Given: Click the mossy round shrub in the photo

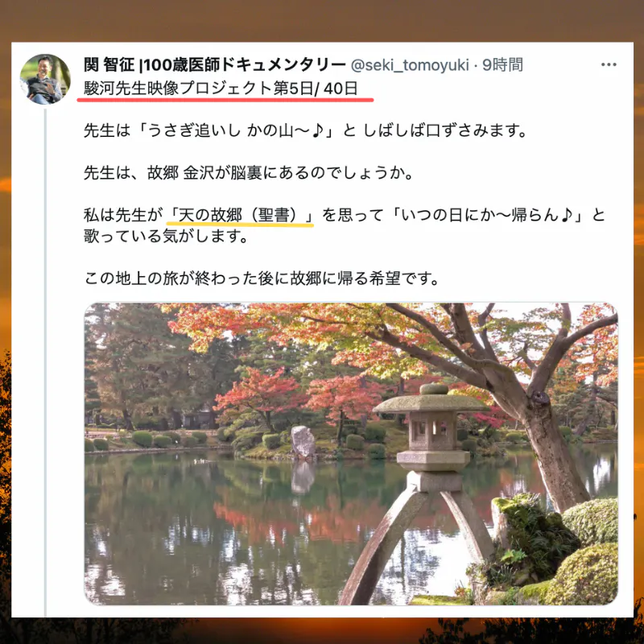Looking at the screenshot, I should 590,522.
